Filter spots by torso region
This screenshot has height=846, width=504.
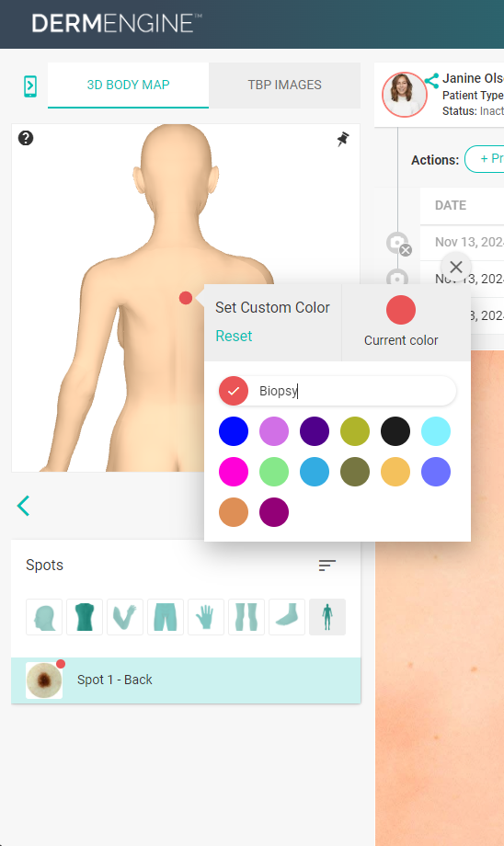coord(85,617)
